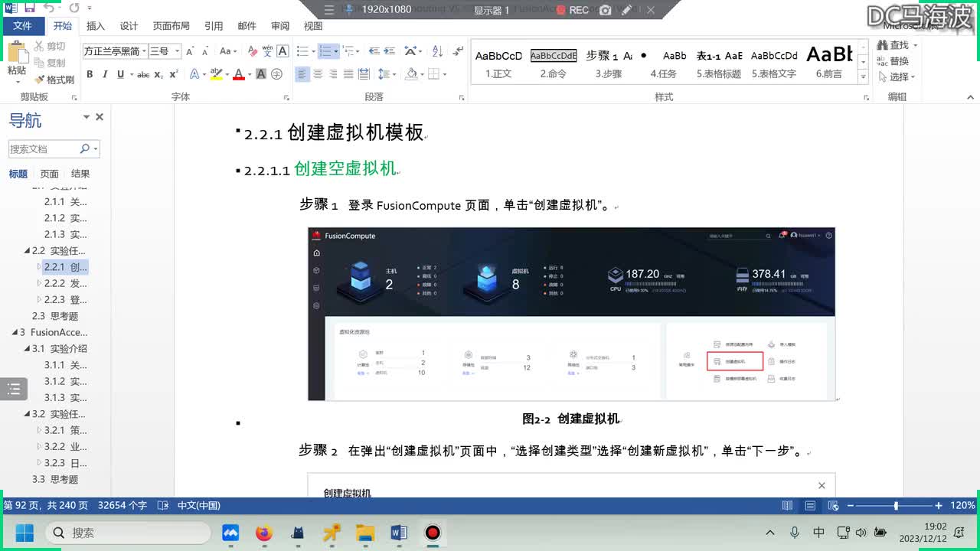Click the multilevel list icon

(348, 51)
